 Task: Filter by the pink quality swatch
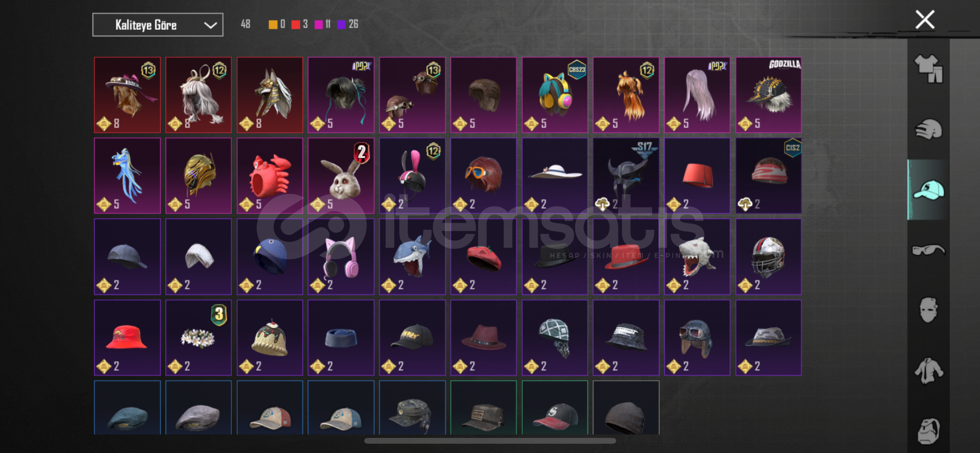pyautogui.click(x=319, y=24)
